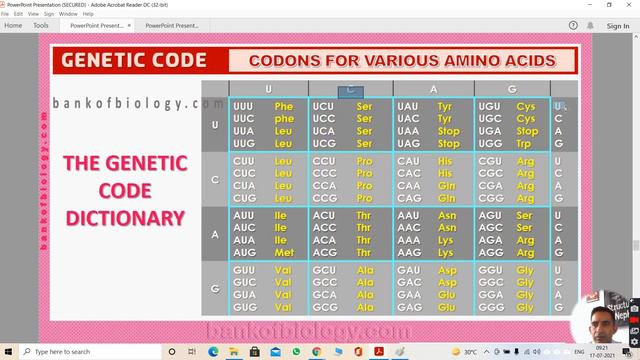Launch Microsoft Edge from the taskbar
The width and height of the screenshot is (640, 360).
tap(213, 351)
